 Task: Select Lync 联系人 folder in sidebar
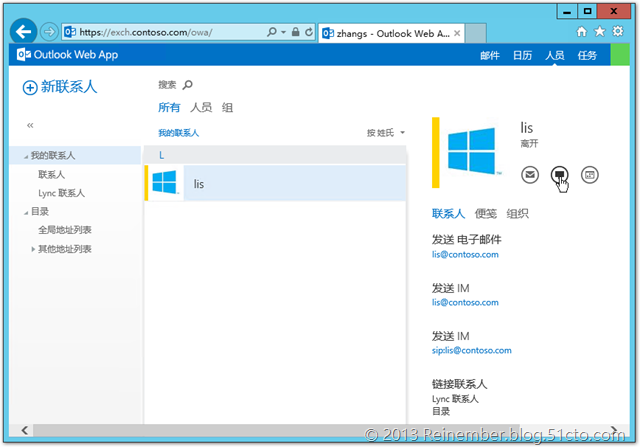click(61, 193)
